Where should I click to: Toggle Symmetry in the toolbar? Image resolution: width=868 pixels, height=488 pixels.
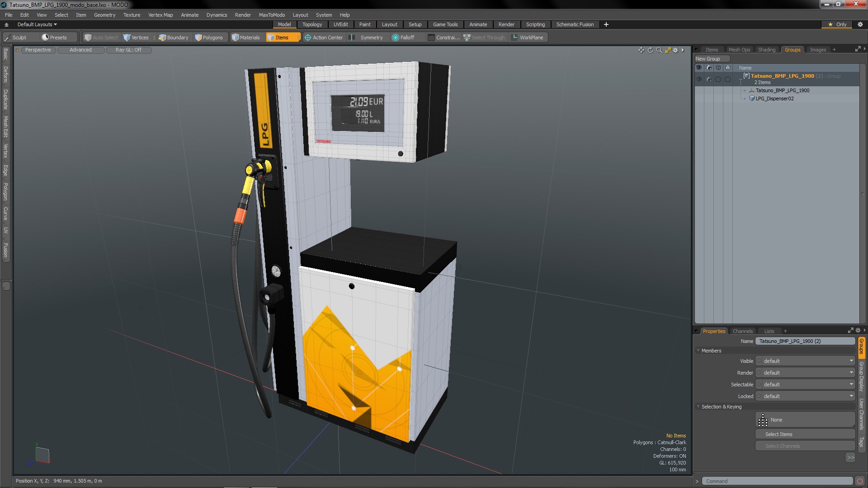[x=367, y=38]
